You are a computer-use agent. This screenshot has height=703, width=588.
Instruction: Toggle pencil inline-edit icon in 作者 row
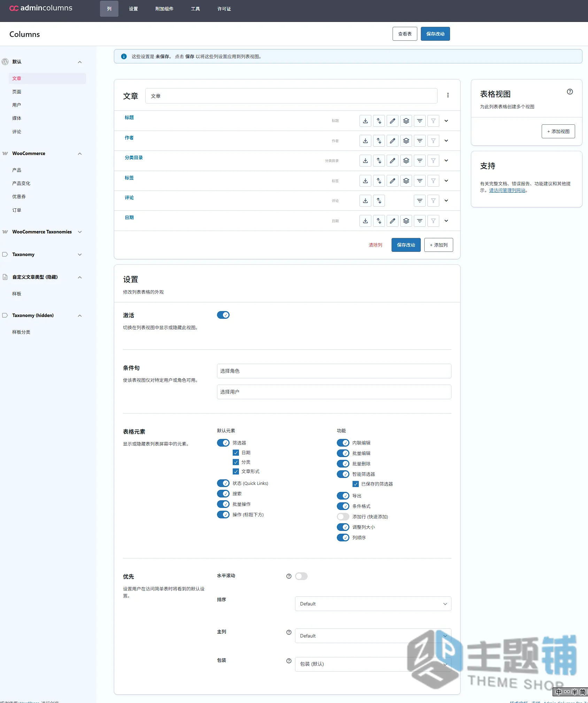[392, 141]
